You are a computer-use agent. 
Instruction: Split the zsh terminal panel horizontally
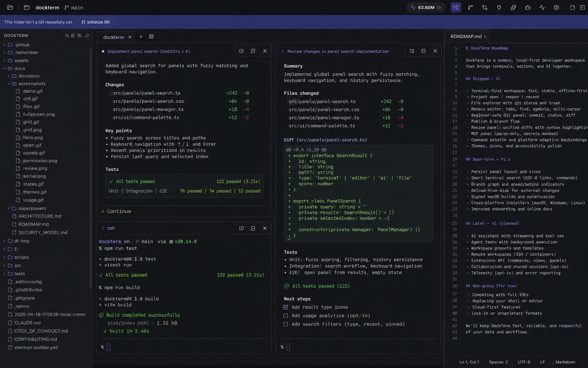[253, 228]
